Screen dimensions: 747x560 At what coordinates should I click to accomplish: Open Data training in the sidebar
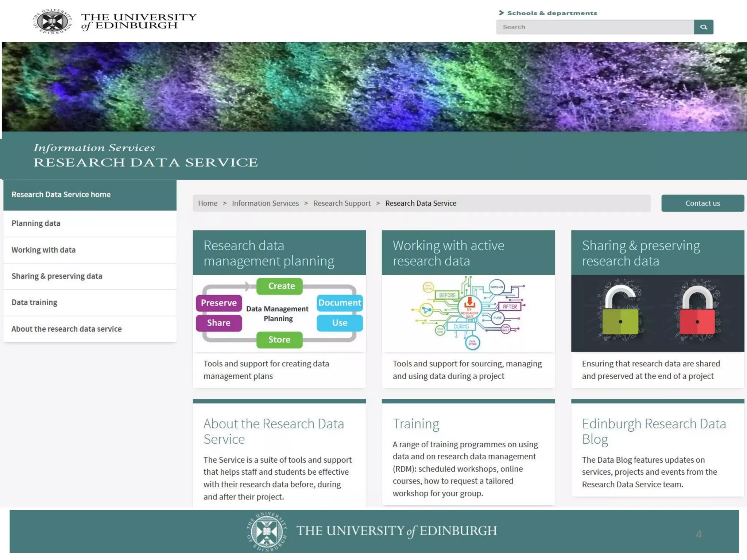[x=34, y=303]
